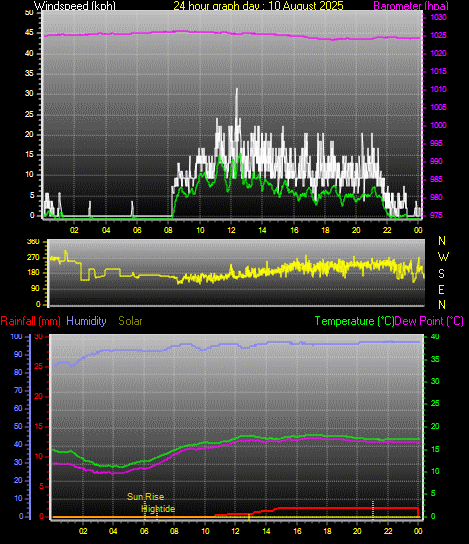This screenshot has height=544, width=469.
Task: Select the Humidity legend label
Action: pyautogui.click(x=86, y=321)
